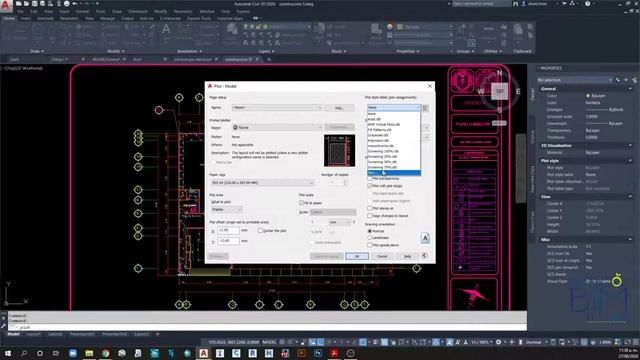Click the Number of copies stepper
The width and height of the screenshot is (640, 360).
pos(345,182)
